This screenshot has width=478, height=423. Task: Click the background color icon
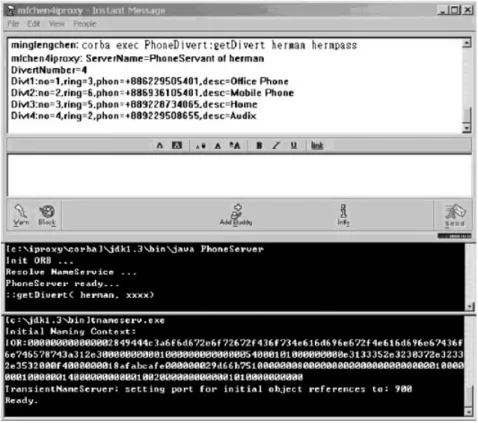tap(177, 146)
